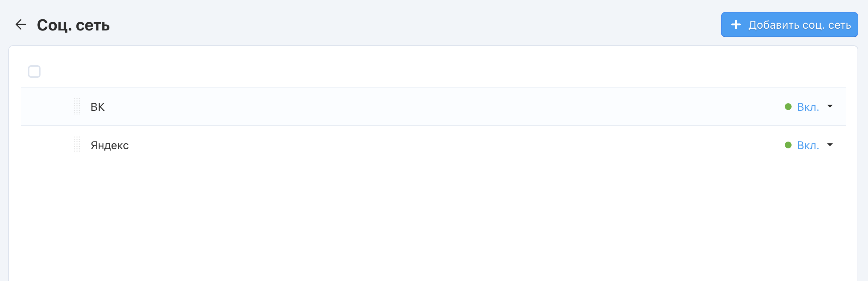
Task: Select the ВК row's empty middle area
Action: [430, 107]
